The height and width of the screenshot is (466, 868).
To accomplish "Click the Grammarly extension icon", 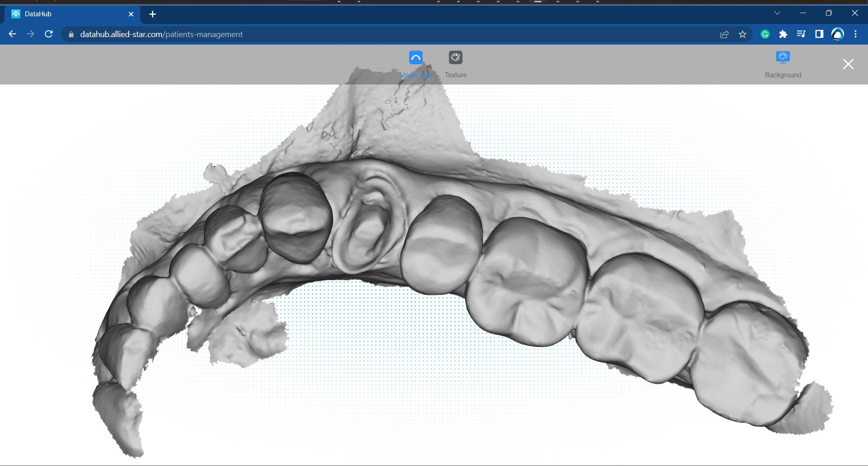I will [x=765, y=34].
